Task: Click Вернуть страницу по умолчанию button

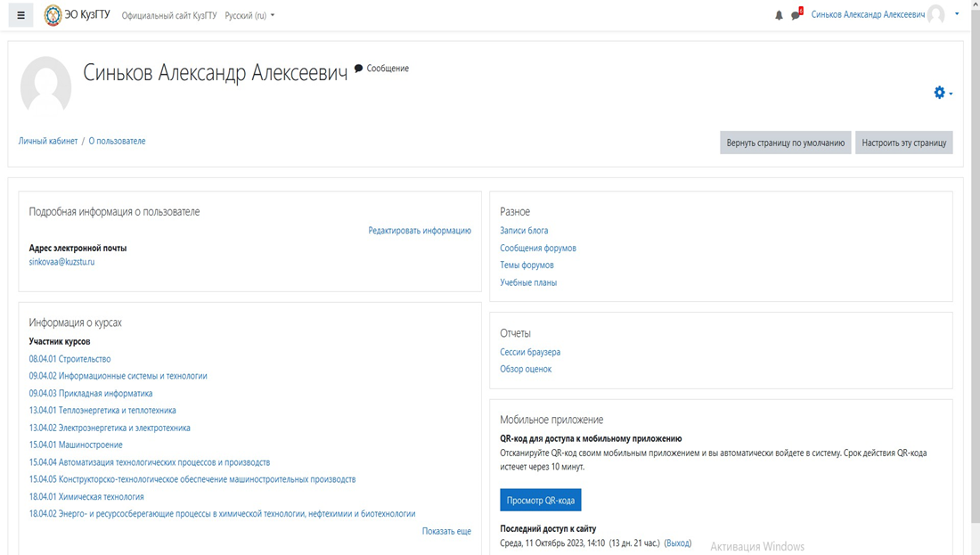Action: [x=785, y=143]
